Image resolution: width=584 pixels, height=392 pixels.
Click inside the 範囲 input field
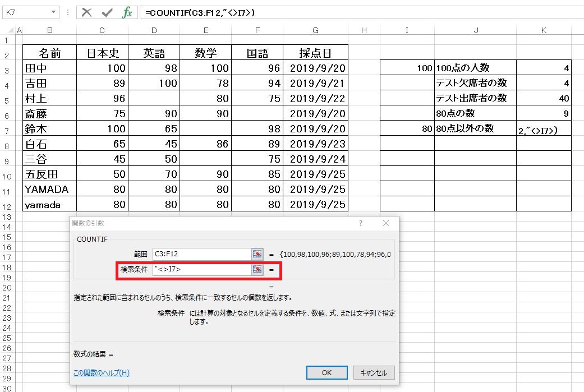pyautogui.click(x=201, y=254)
